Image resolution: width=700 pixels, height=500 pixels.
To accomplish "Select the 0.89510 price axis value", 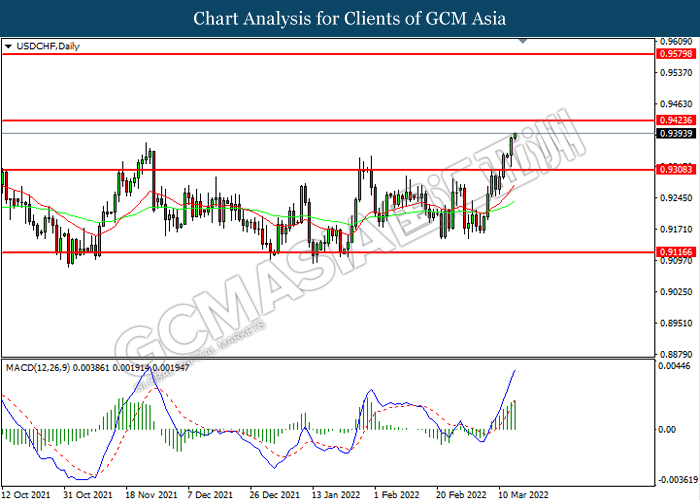I will coord(676,323).
